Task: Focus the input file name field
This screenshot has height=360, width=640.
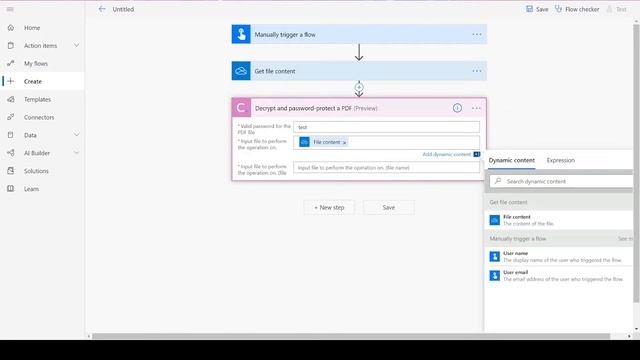Action: (x=387, y=167)
